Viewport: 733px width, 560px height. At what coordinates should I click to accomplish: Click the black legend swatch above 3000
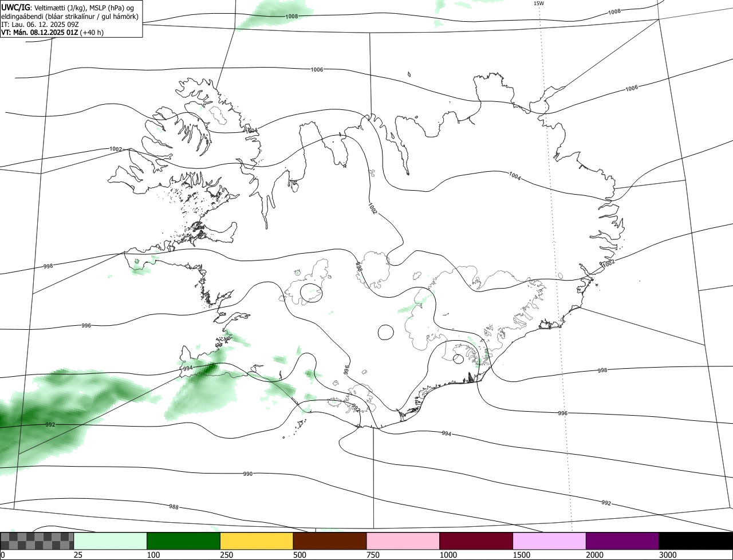click(696, 541)
